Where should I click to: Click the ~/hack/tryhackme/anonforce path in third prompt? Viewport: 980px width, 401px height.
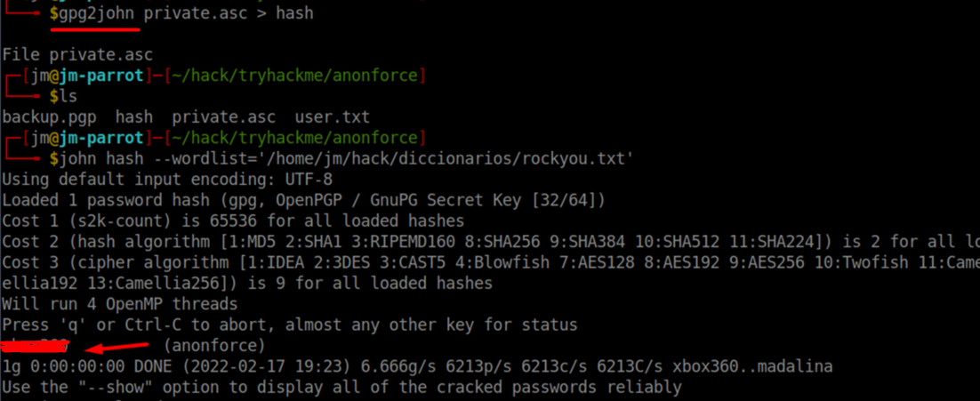coord(293,138)
